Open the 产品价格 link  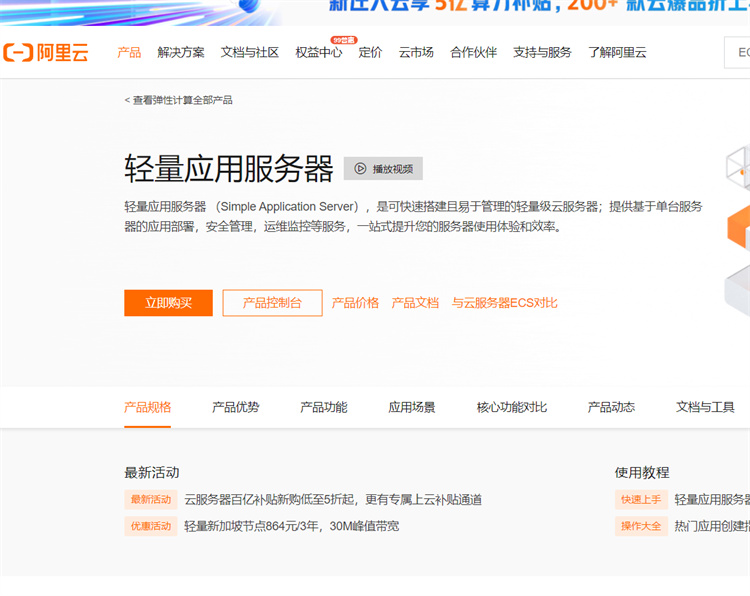click(355, 303)
